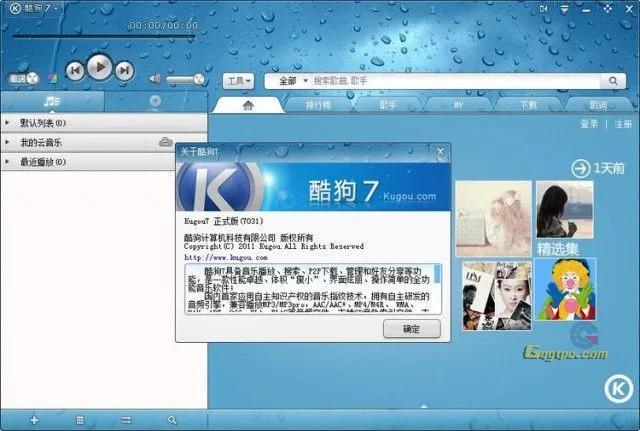The image size is (640, 431).
Task: Open the MV tab
Action: click(x=458, y=105)
